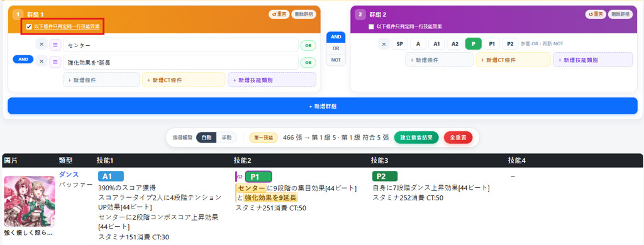Click the red 全重置 button

click(458, 138)
